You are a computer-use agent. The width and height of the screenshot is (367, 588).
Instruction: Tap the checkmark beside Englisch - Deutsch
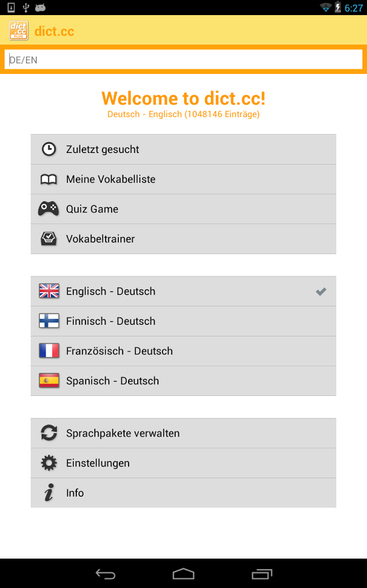pos(321,291)
